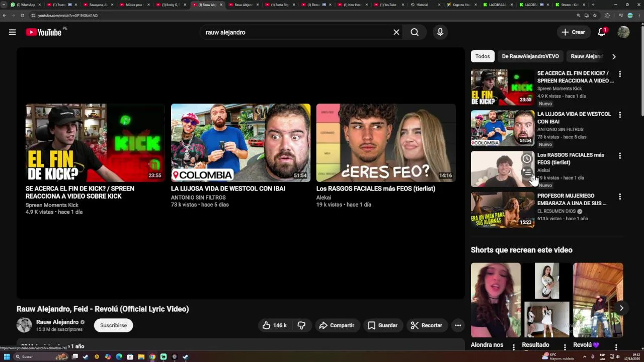Open options menu for LA LUJOSA VIDA DE WESTCOL
644x362 pixels.
tap(620, 115)
